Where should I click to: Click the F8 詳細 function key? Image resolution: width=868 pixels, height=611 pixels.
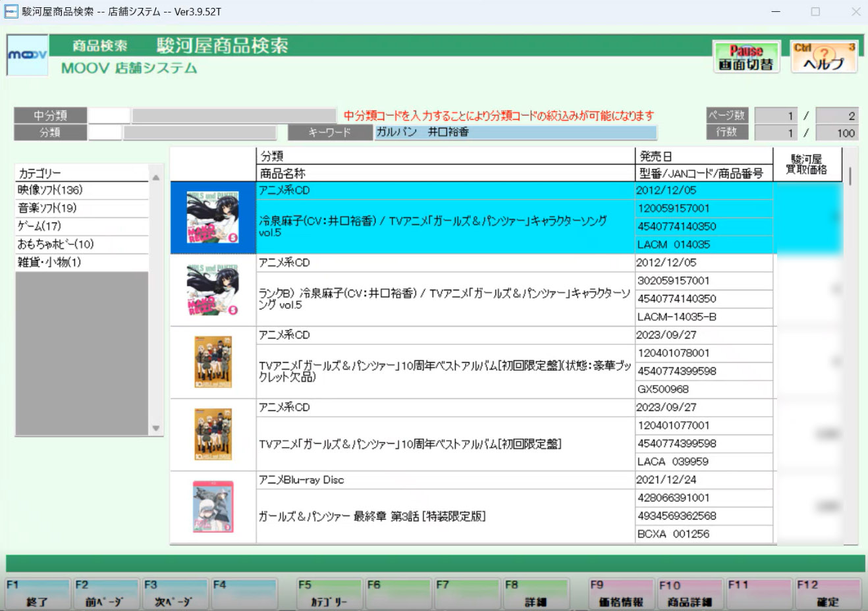pos(535,594)
